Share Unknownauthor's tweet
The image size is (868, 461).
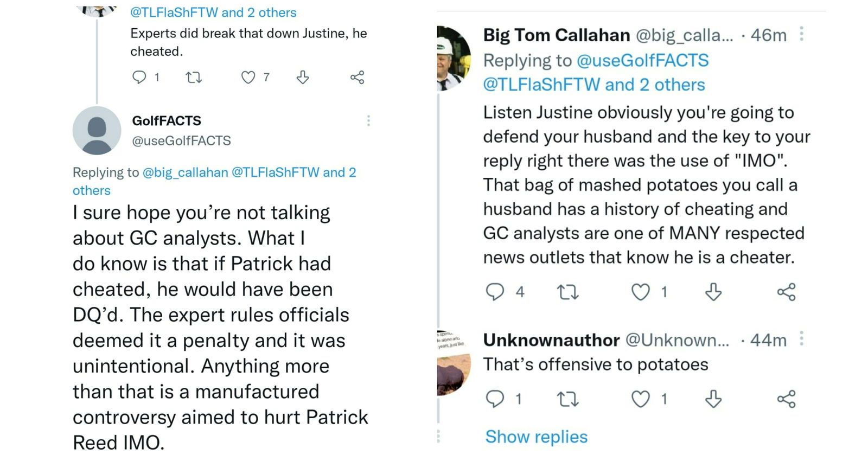tap(786, 399)
